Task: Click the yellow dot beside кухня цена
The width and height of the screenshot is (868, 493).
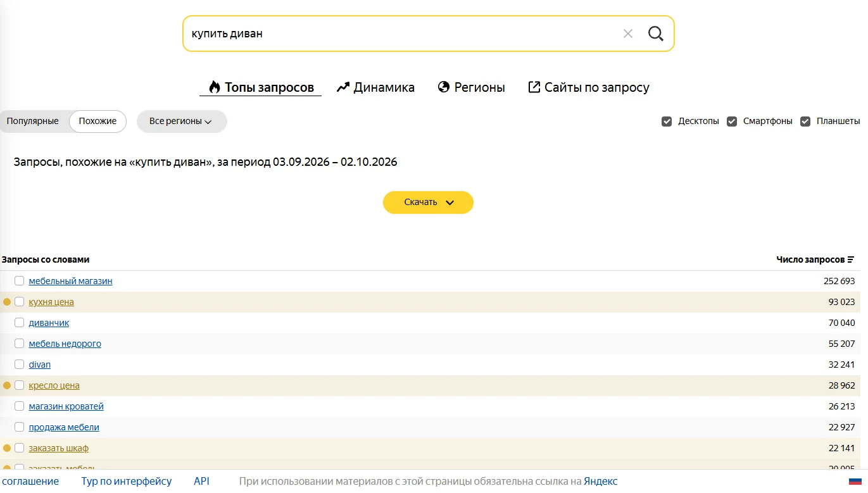Action: click(7, 302)
